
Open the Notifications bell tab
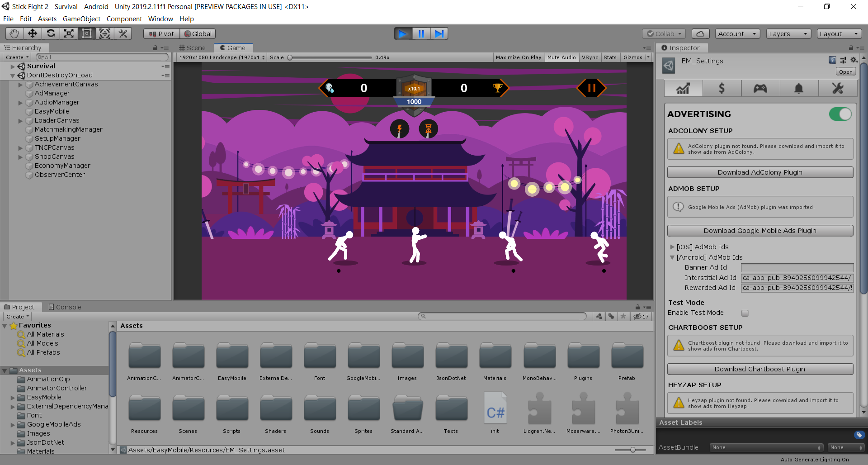pyautogui.click(x=799, y=88)
